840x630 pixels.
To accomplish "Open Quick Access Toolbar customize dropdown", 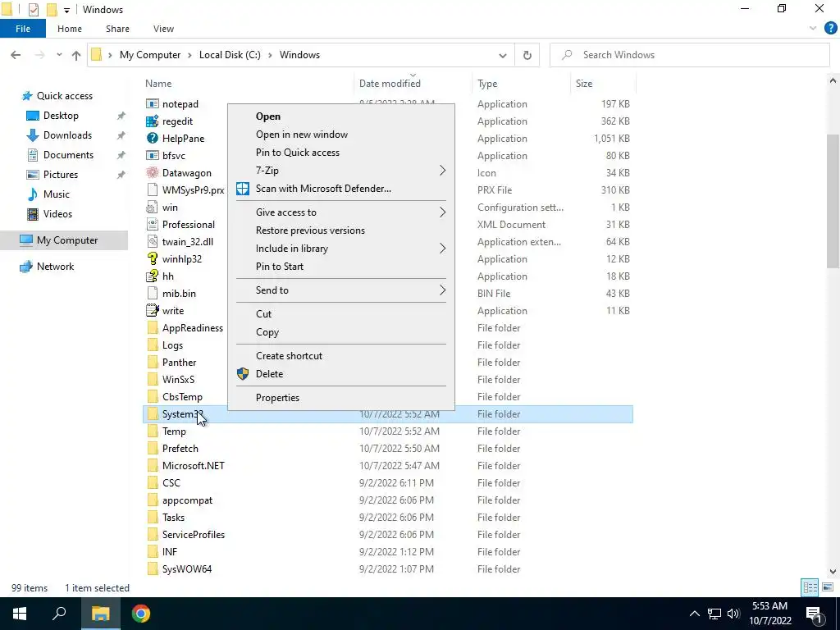I will 66,10.
